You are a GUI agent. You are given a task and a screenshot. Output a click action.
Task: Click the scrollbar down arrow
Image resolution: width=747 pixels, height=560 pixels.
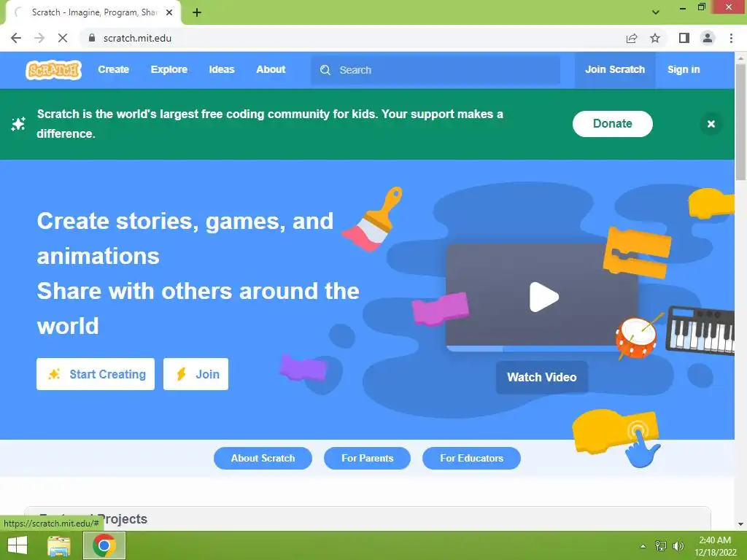pos(740,524)
